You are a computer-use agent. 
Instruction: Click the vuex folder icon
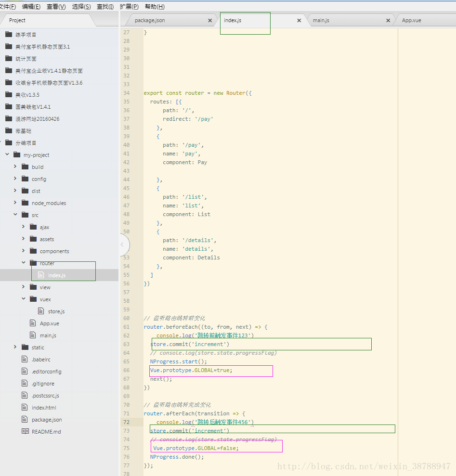33,299
